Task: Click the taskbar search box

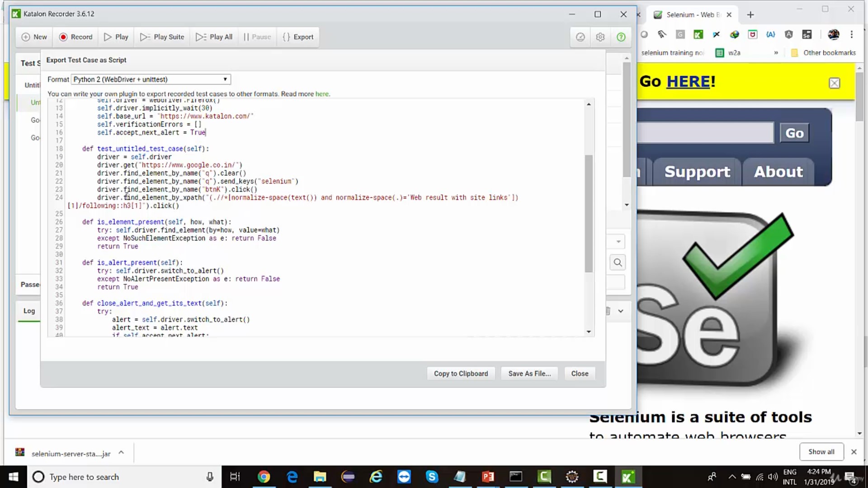Action: [x=124, y=477]
